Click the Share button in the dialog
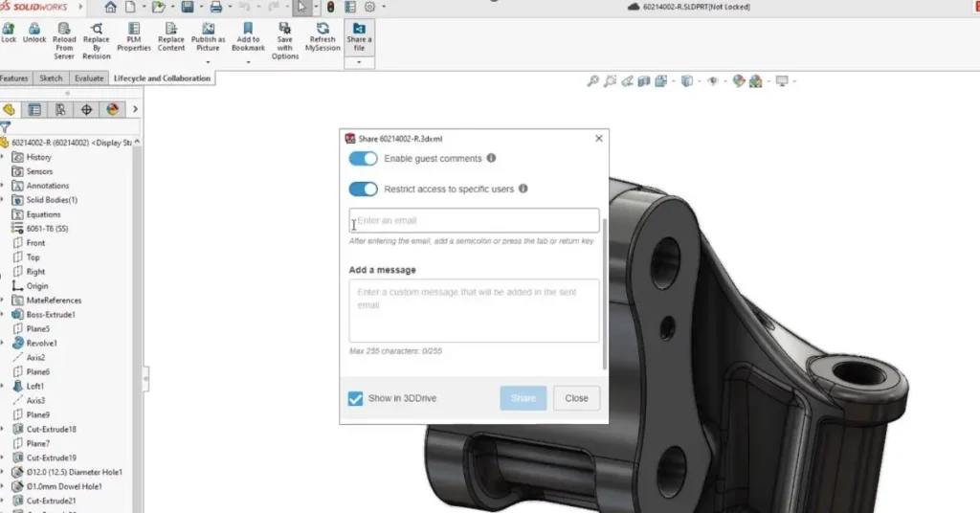Screen dimensions: 980x513 [523, 398]
